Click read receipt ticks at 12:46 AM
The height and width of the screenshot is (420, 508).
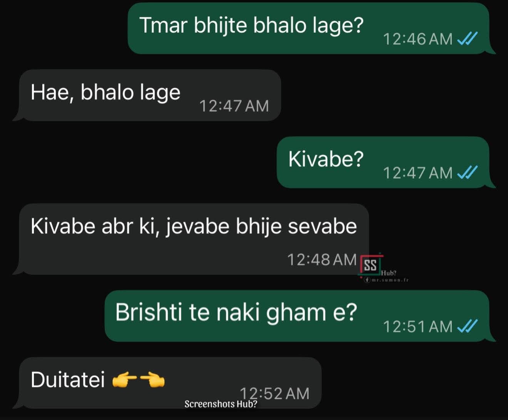[x=467, y=38]
